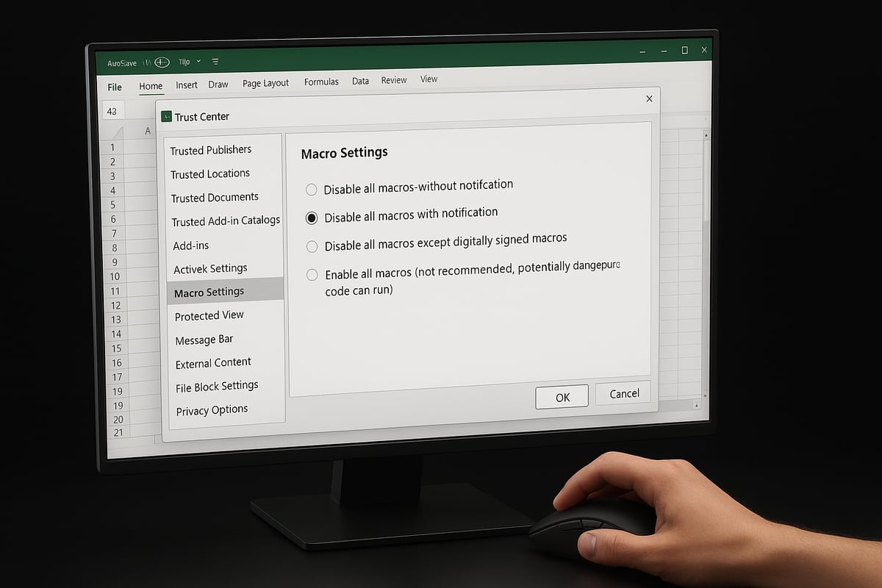Click the ribbon display options icon
The image size is (882, 588).
pyautogui.click(x=215, y=62)
